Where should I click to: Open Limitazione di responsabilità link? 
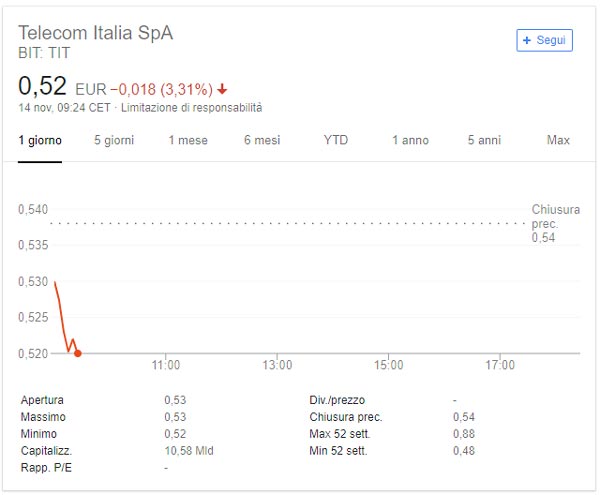(x=191, y=107)
